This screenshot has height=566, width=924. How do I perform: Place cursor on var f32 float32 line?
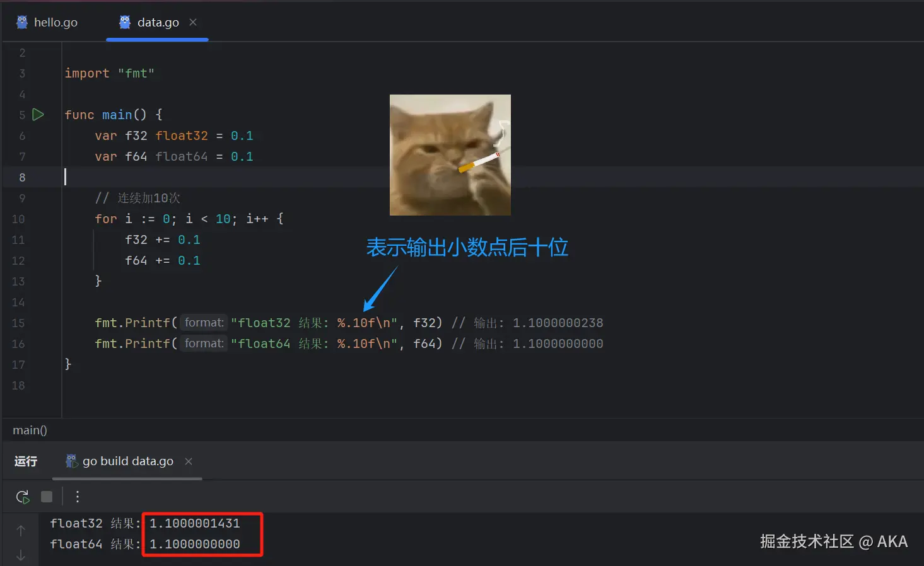174,136
